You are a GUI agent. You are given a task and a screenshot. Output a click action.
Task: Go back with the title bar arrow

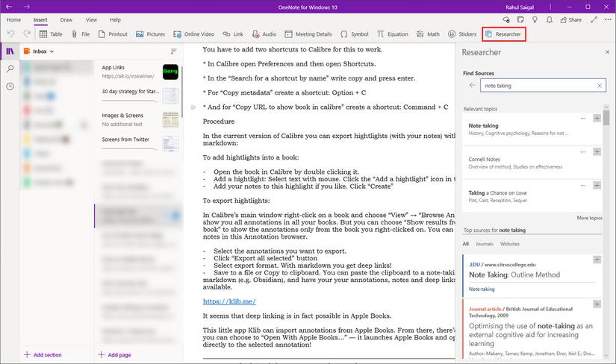pos(9,7)
